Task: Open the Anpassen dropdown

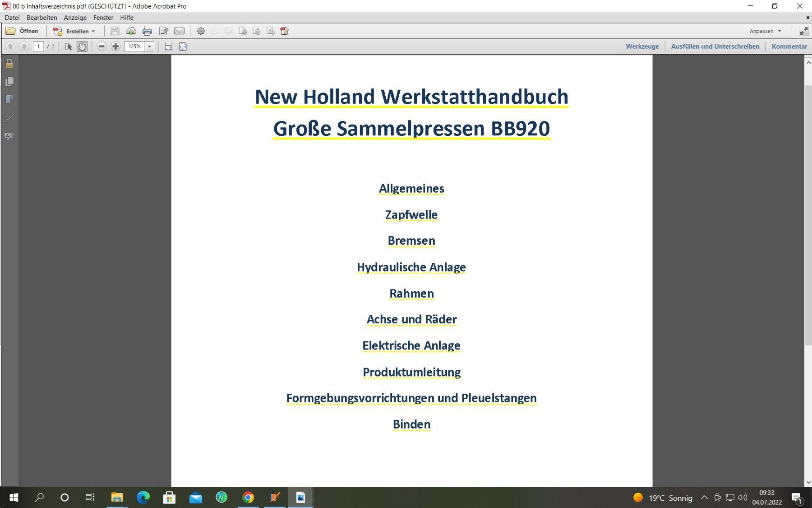Action: pos(765,31)
